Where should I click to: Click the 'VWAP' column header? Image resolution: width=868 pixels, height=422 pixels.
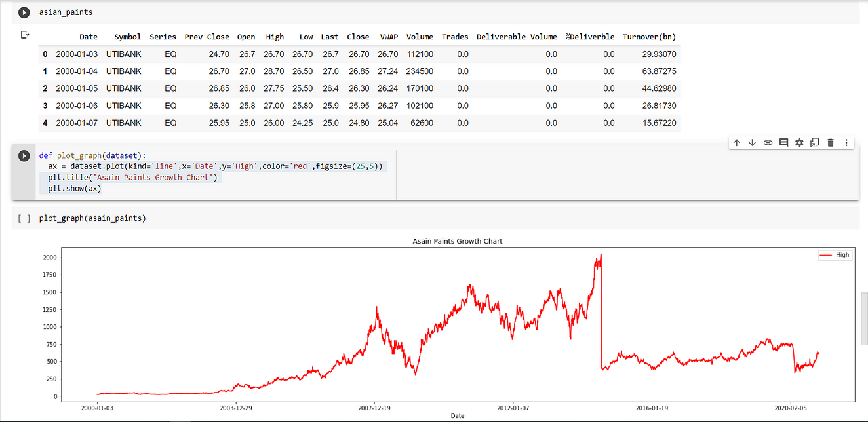(x=389, y=37)
